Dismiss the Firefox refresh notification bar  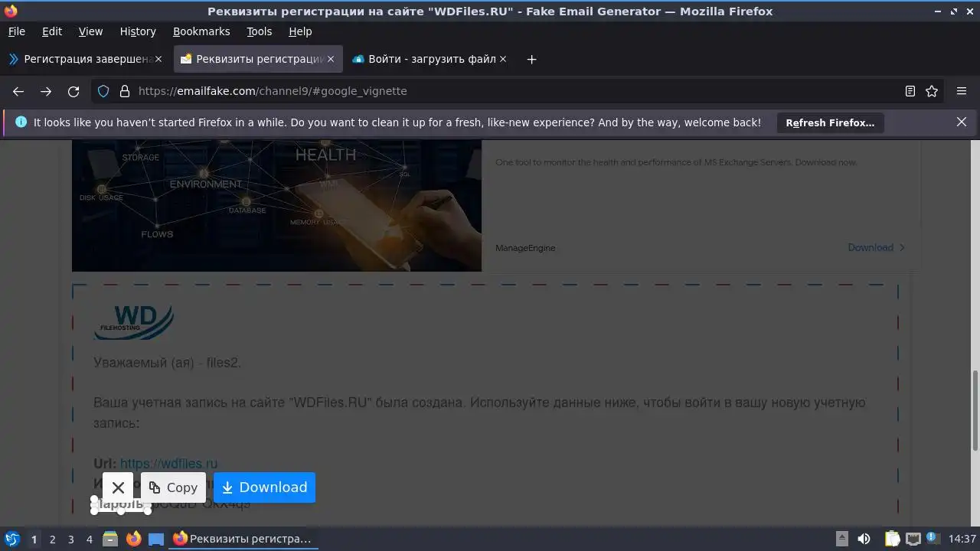pyautogui.click(x=962, y=122)
